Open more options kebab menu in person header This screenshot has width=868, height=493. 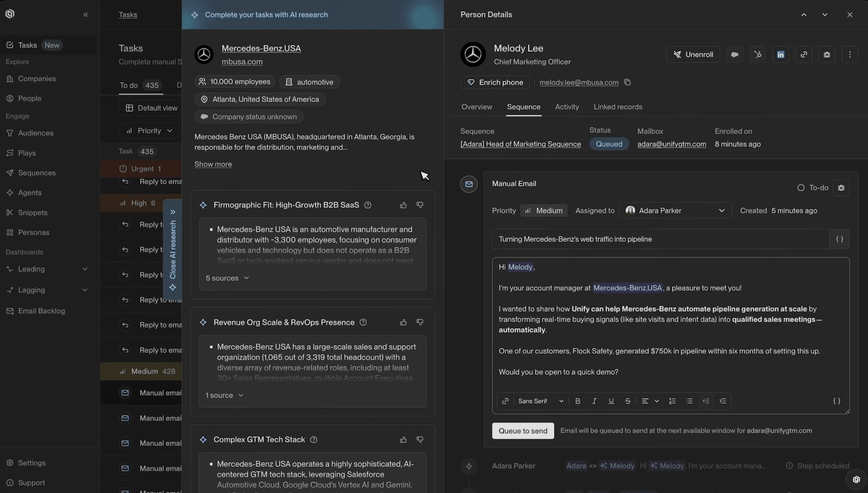tap(850, 55)
